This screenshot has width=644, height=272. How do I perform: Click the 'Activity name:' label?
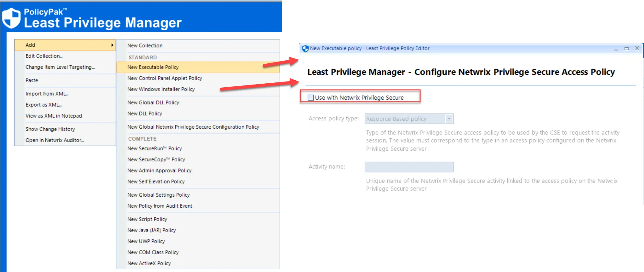click(327, 167)
